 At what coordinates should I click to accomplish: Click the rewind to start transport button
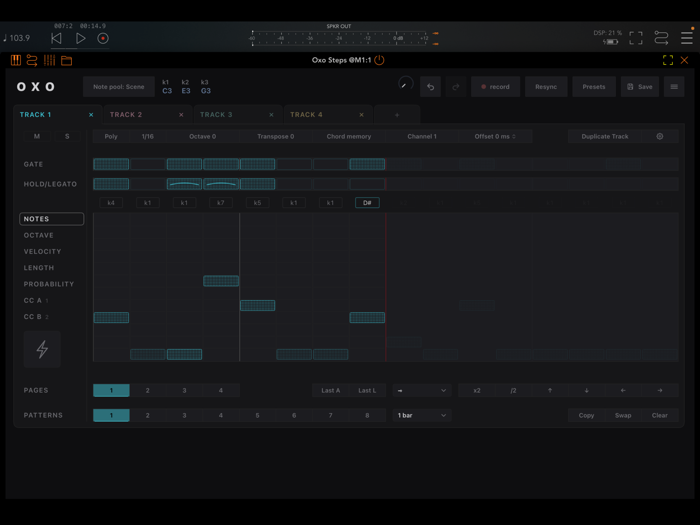tap(56, 38)
